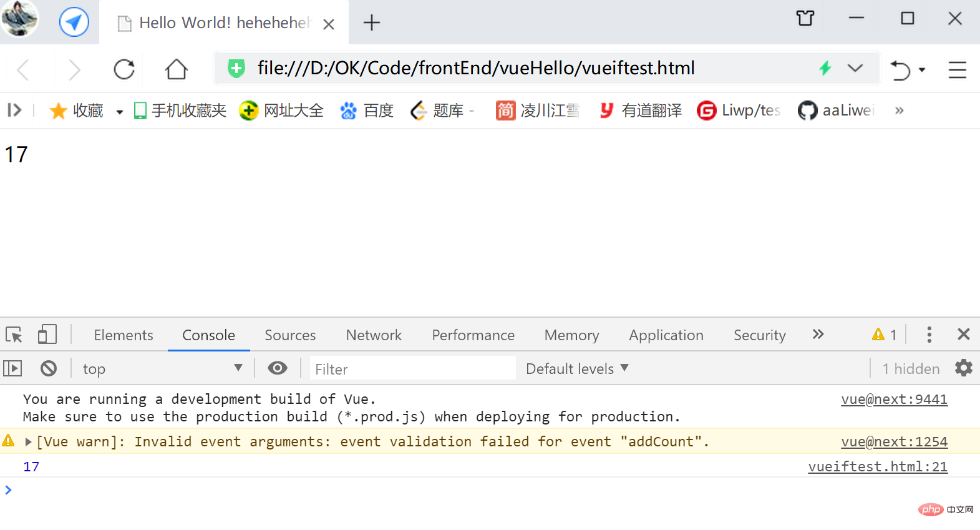Open the vue@next:9441 source link
The width and height of the screenshot is (980, 530).
[x=894, y=400]
